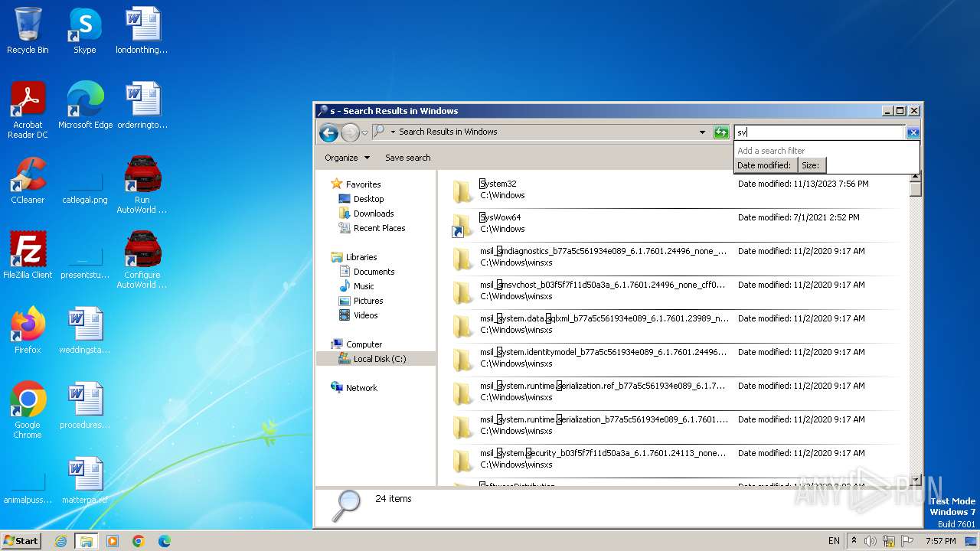Open the recent pages dropdown next to Forward
Image resolution: width=980 pixels, height=551 pixels.
click(364, 132)
